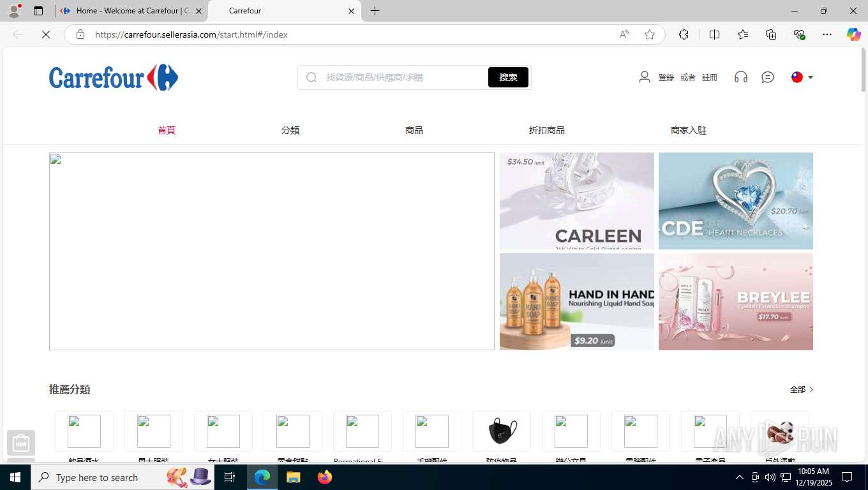
Task: Focus the product search input field
Action: coord(405,77)
